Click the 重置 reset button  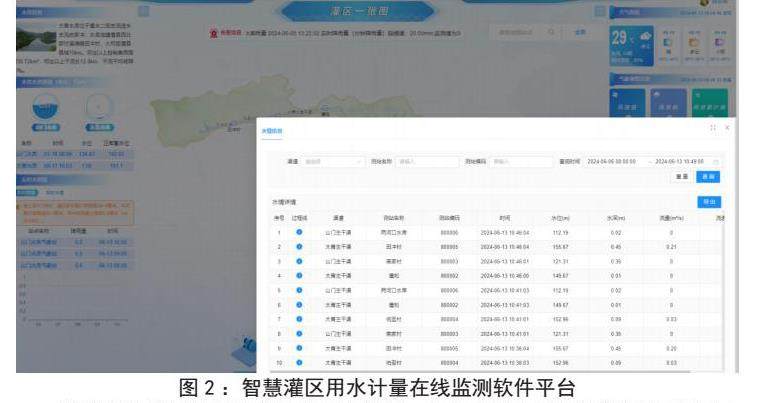[x=684, y=176]
